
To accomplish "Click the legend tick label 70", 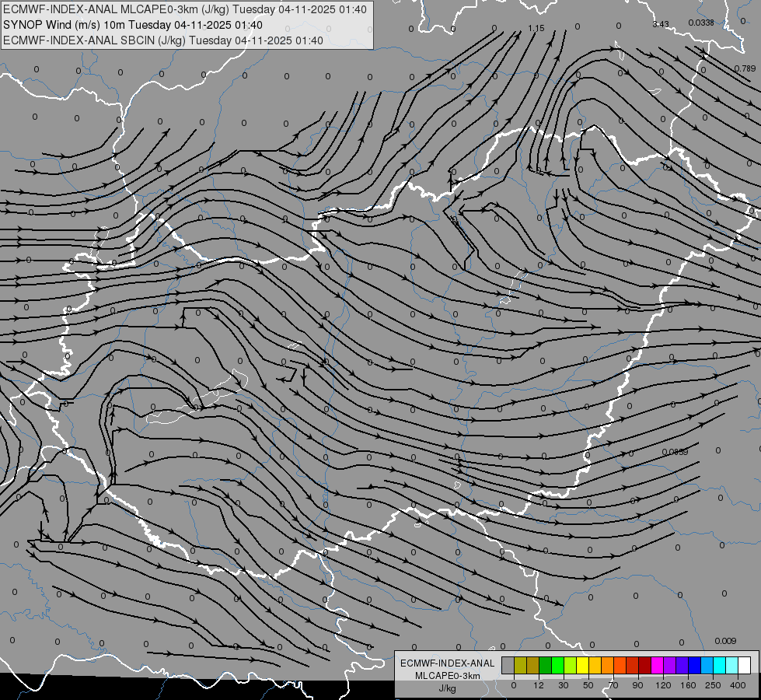I will [613, 685].
